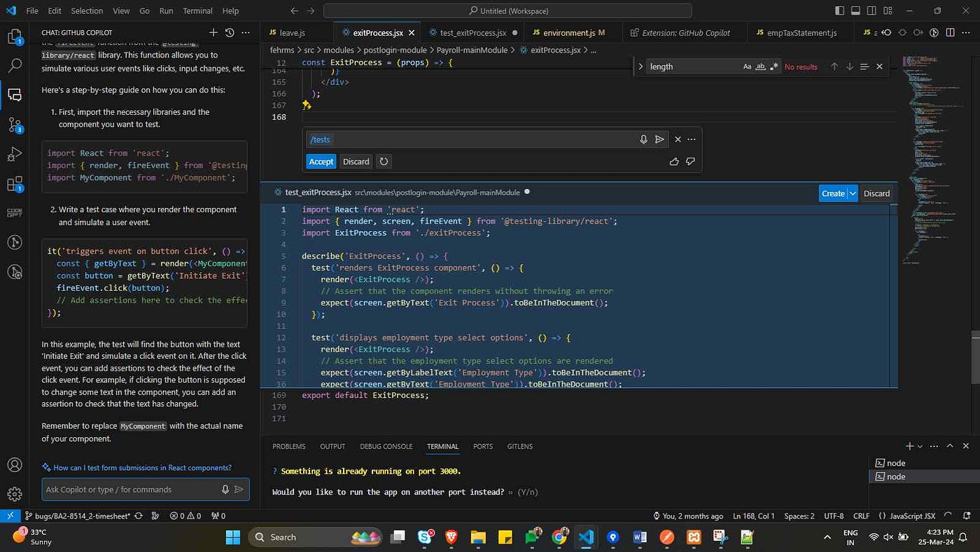The image size is (980, 552).
Task: Click the Accept button for inline suggestion
Action: coord(321,162)
